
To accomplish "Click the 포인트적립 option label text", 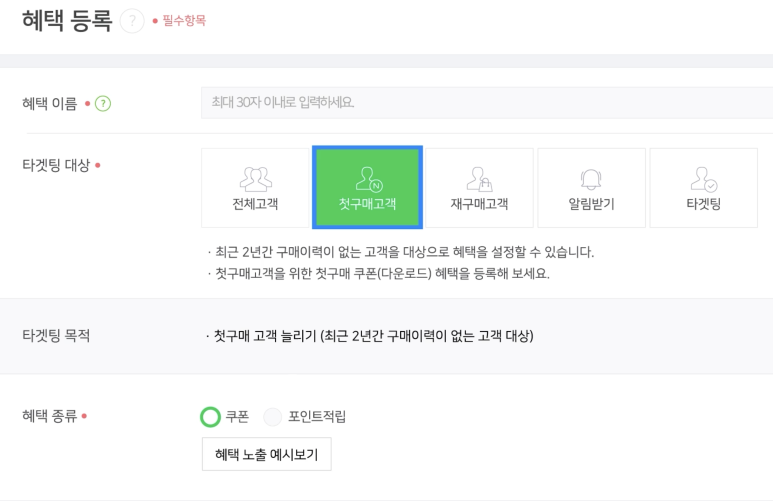I will tap(316, 417).
